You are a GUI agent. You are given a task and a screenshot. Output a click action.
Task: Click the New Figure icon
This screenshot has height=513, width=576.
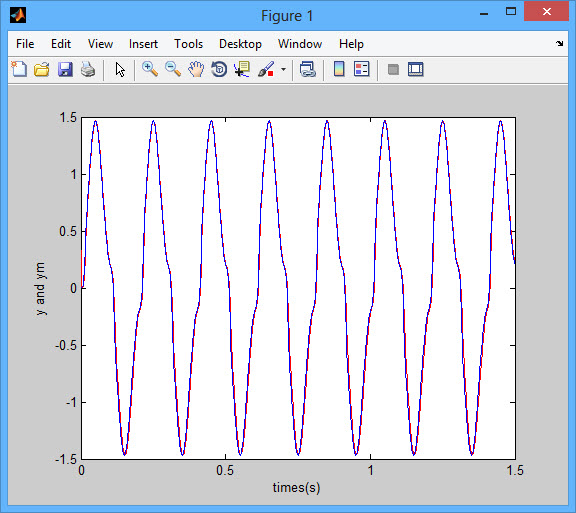coord(19,69)
